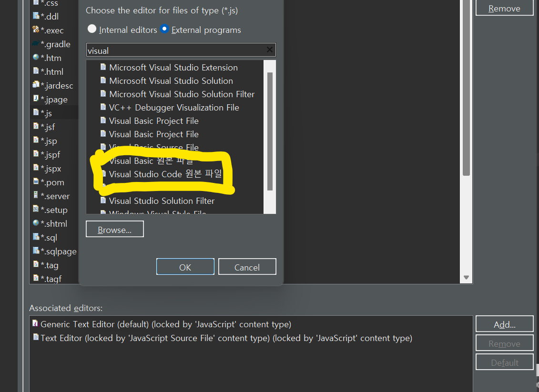Select Microsoft Visual Studio Extension entry
Viewport: 539px width, 392px height.
[174, 67]
